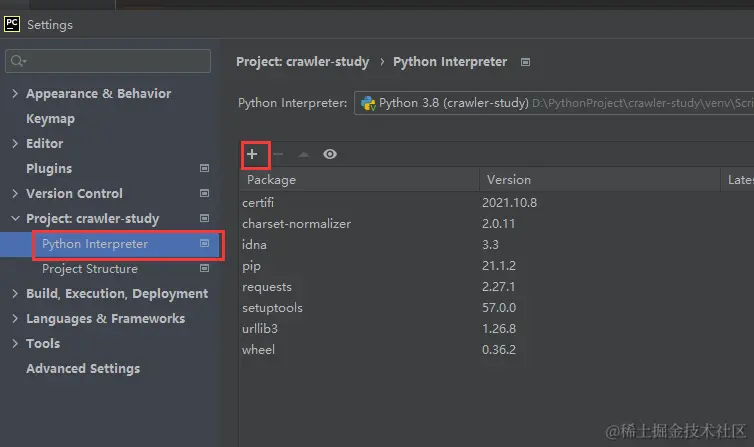Screen dimensions: 754x447
Task: Expand Languages & Frameworks section
Action: pos(15,318)
